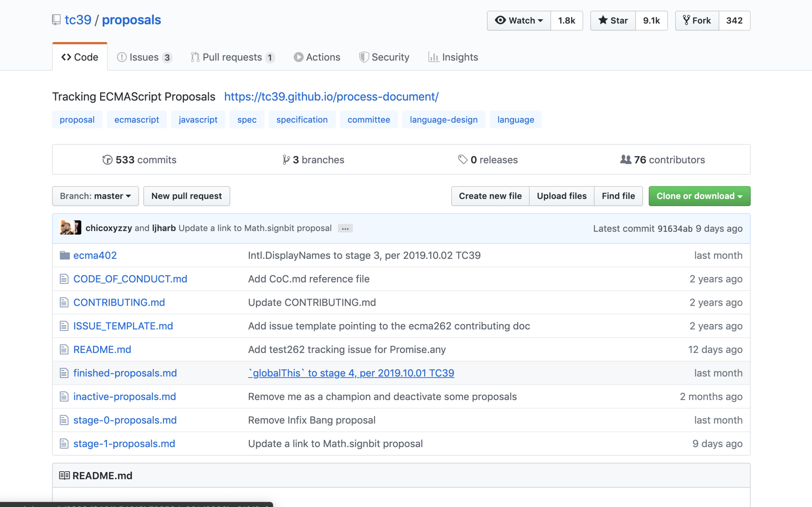Click the README.md file icon in list
Image resolution: width=812 pixels, height=507 pixels.
point(64,350)
